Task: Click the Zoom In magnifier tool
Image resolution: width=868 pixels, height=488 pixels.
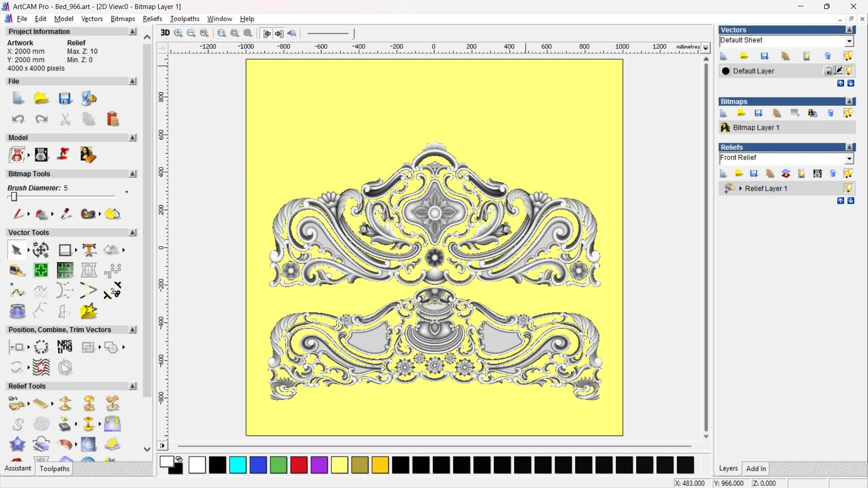Action: click(179, 33)
